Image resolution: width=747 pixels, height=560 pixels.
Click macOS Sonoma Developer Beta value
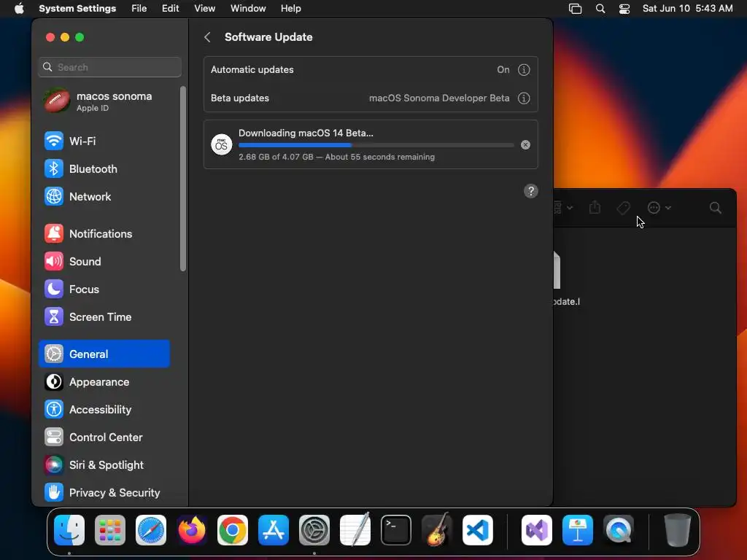438,98
